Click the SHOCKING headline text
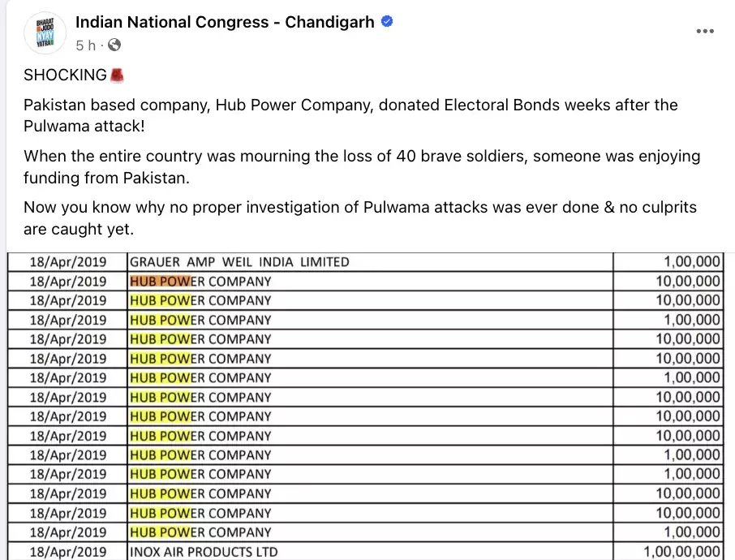The width and height of the screenshot is (735, 560). coord(65,75)
